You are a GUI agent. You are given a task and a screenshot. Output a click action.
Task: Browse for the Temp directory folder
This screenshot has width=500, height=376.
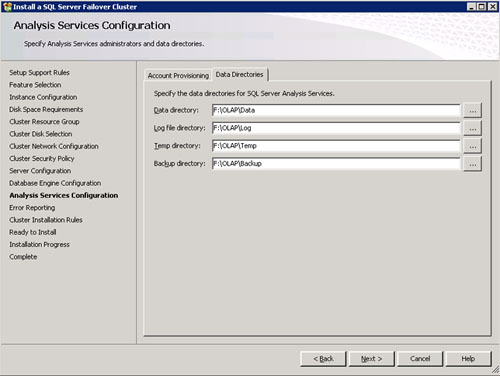(x=473, y=146)
